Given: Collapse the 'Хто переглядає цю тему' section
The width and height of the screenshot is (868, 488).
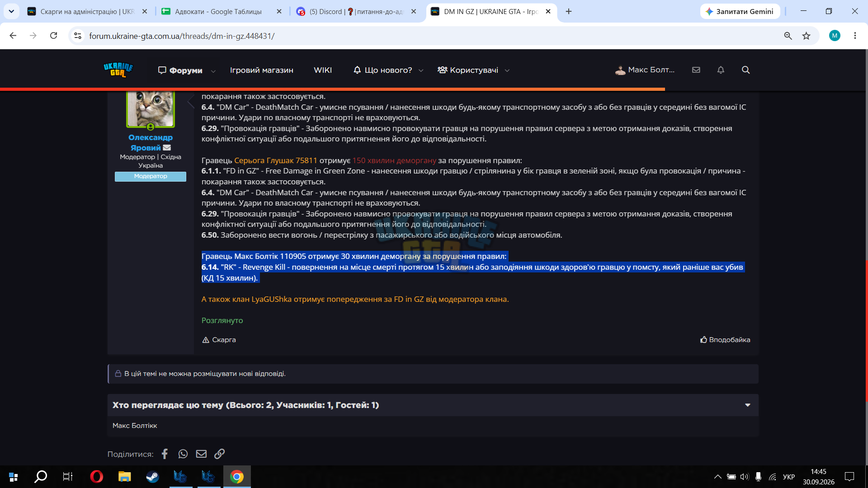Looking at the screenshot, I should pyautogui.click(x=748, y=405).
